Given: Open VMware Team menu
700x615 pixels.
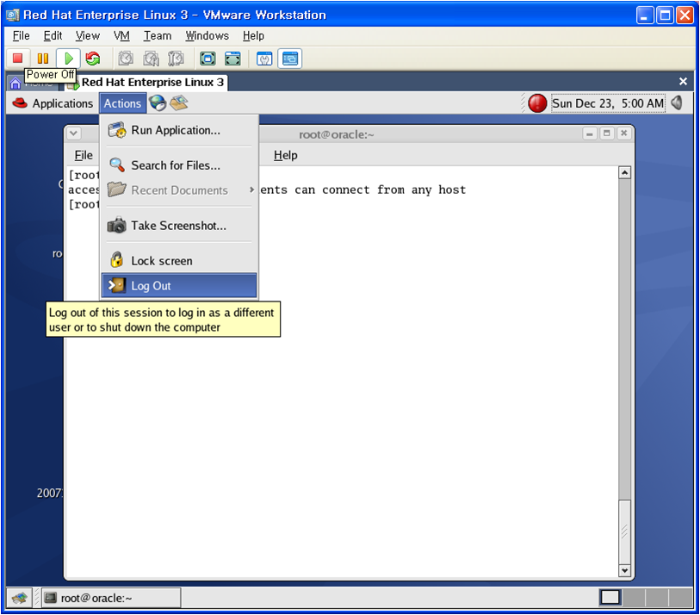Looking at the screenshot, I should [x=158, y=35].
